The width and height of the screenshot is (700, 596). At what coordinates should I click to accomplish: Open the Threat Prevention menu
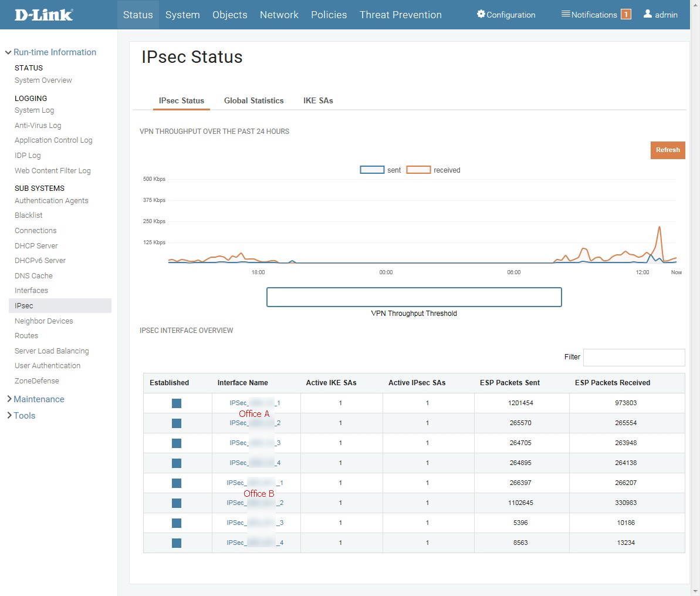click(x=400, y=15)
